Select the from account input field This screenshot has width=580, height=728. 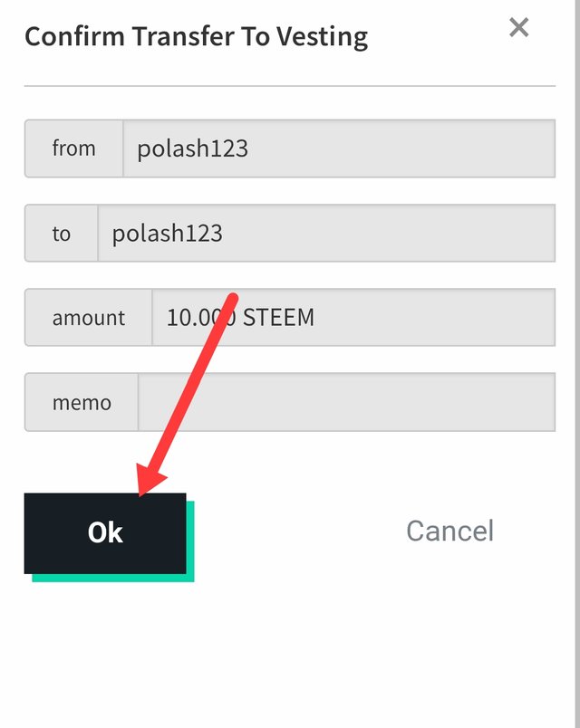tap(339, 148)
